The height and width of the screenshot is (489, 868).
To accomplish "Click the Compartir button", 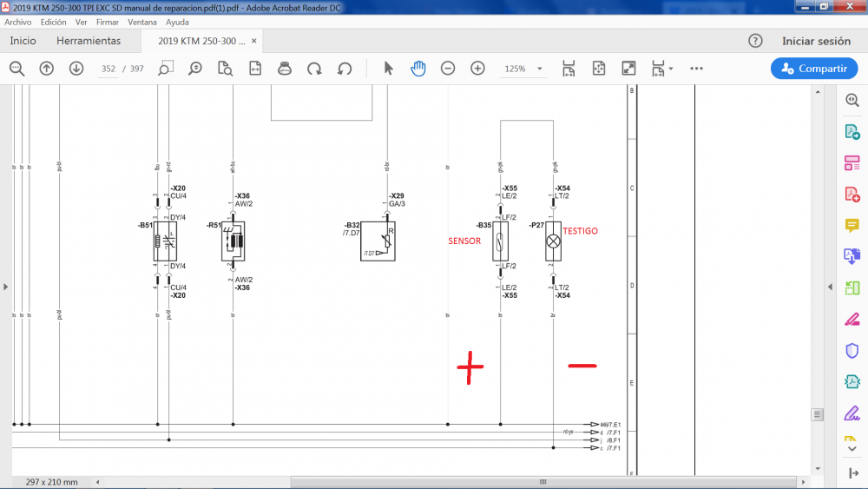I will point(814,69).
